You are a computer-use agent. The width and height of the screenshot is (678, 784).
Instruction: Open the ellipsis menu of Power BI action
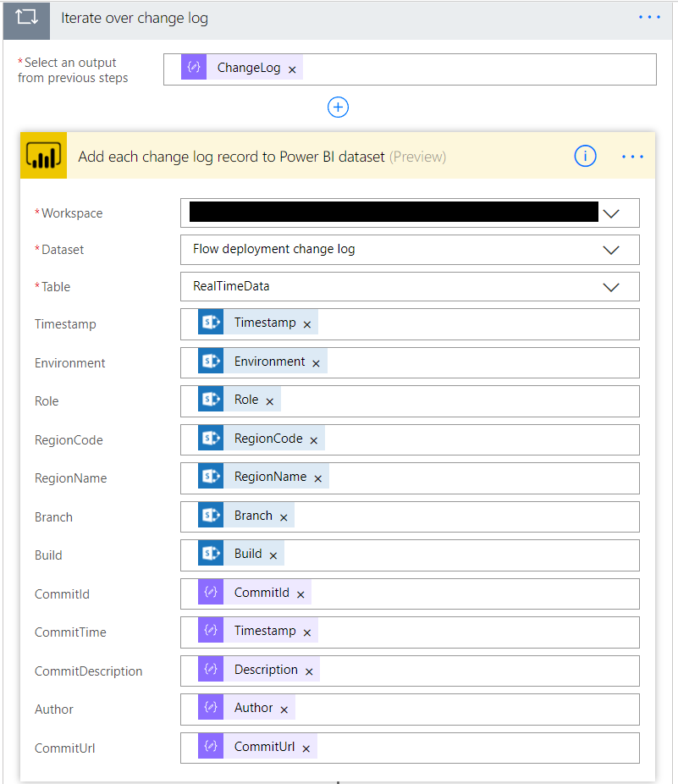coord(633,157)
